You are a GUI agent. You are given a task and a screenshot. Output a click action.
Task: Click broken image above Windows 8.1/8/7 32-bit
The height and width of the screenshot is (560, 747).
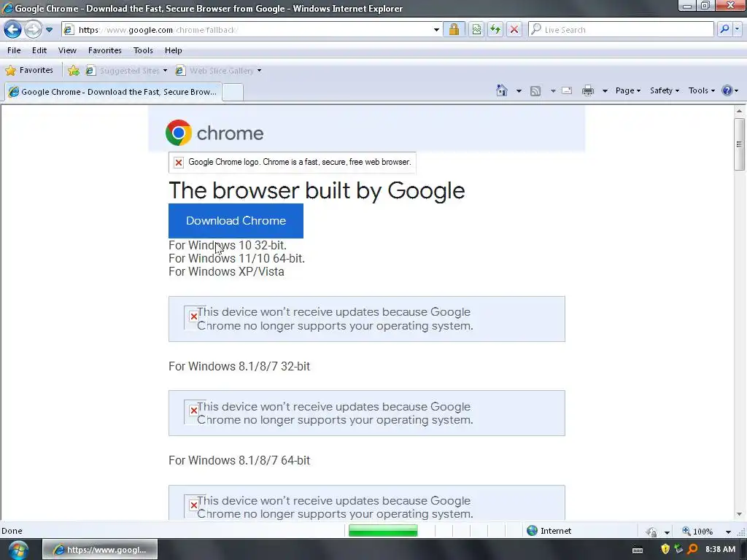(x=193, y=316)
